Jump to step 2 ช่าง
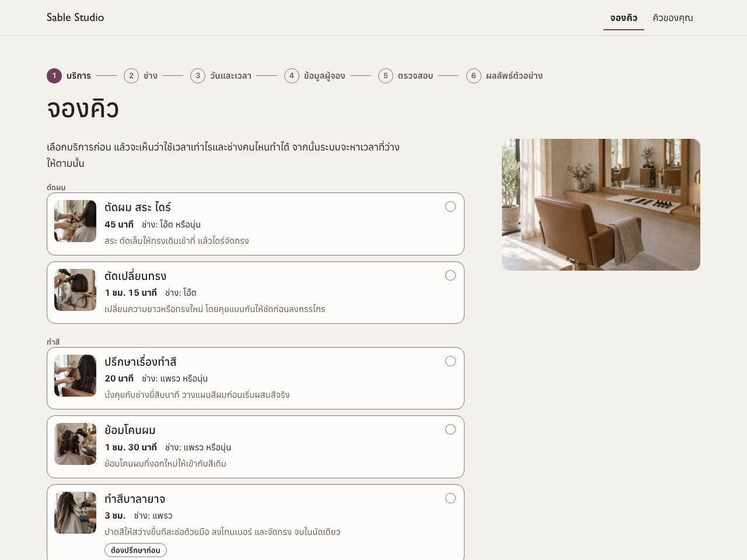The width and height of the screenshot is (747, 560). tap(141, 76)
